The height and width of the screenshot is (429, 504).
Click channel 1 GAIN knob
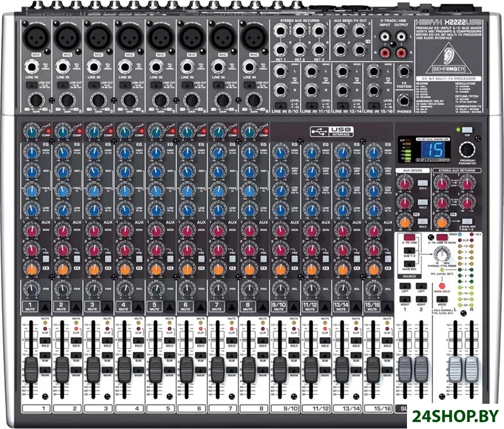point(36,100)
